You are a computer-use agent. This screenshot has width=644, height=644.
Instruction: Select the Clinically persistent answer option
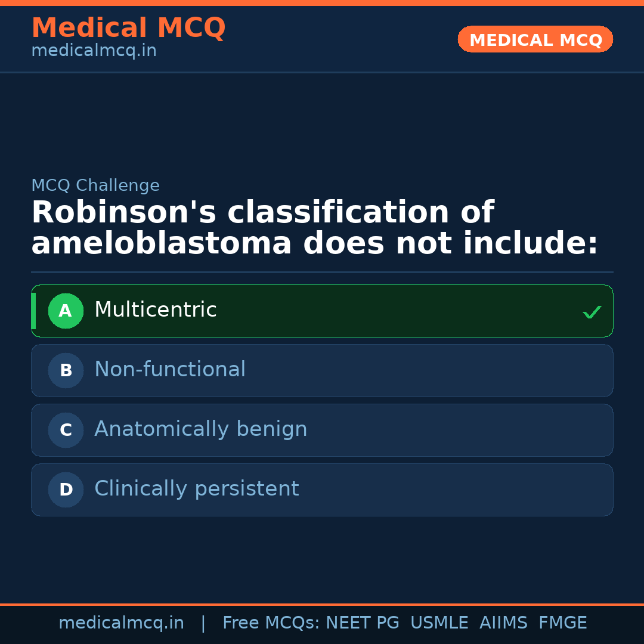click(322, 490)
